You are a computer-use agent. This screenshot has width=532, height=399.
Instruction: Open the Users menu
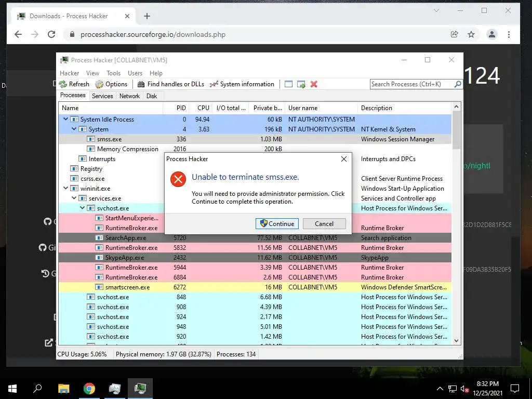tap(135, 73)
